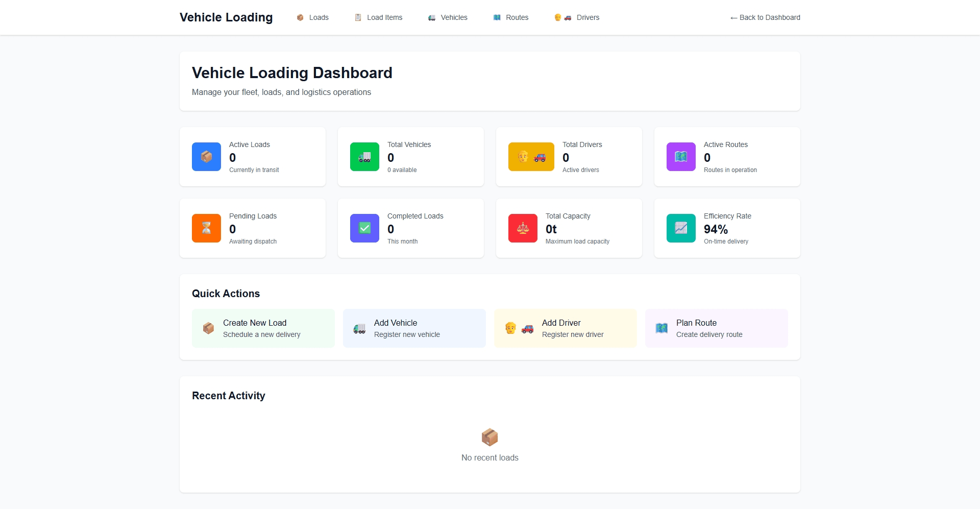Go to Load Items in navigation
Viewport: 980px width, 509px height.
(x=378, y=17)
